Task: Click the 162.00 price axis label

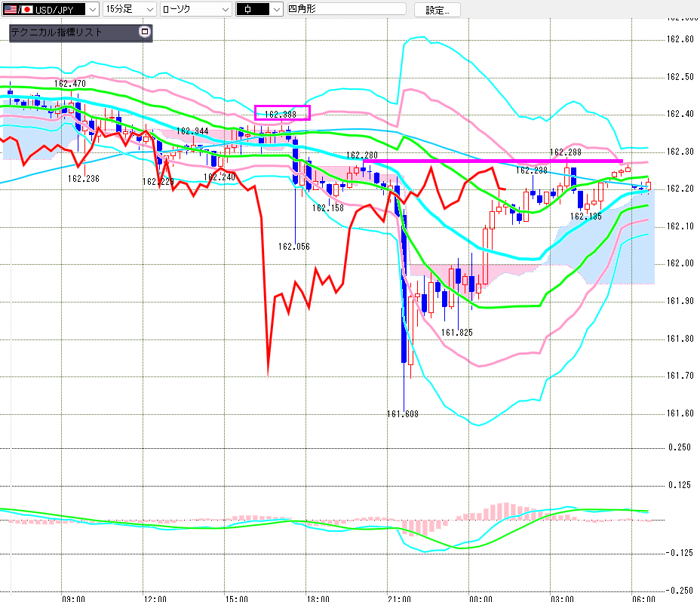Action: click(680, 263)
